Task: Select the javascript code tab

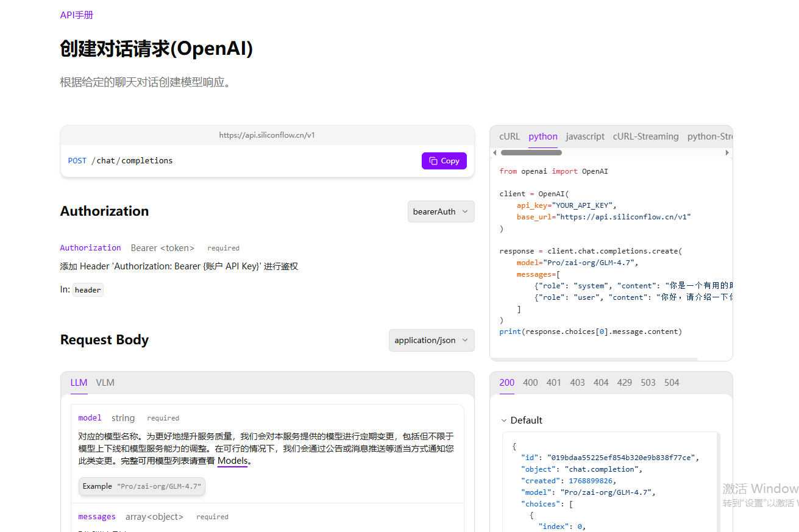Action: click(x=585, y=137)
